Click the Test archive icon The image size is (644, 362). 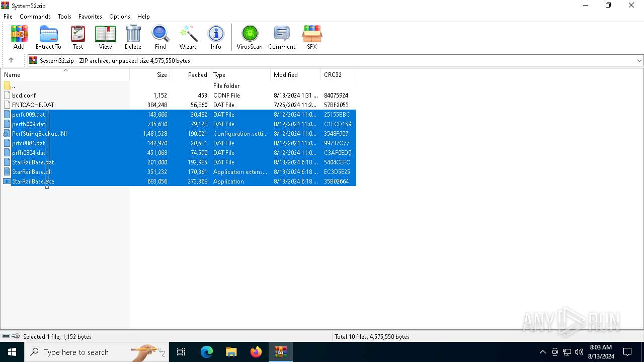78,37
